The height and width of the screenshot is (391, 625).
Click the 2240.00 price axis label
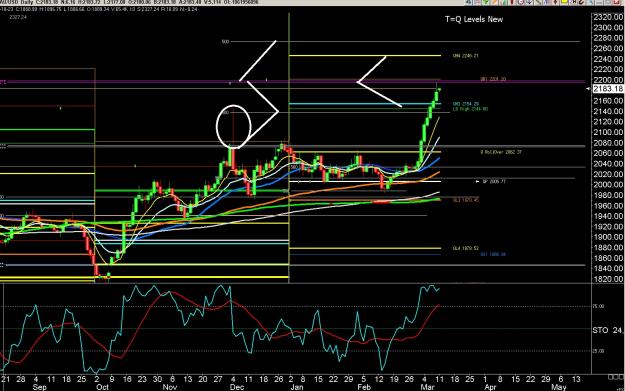click(x=608, y=59)
